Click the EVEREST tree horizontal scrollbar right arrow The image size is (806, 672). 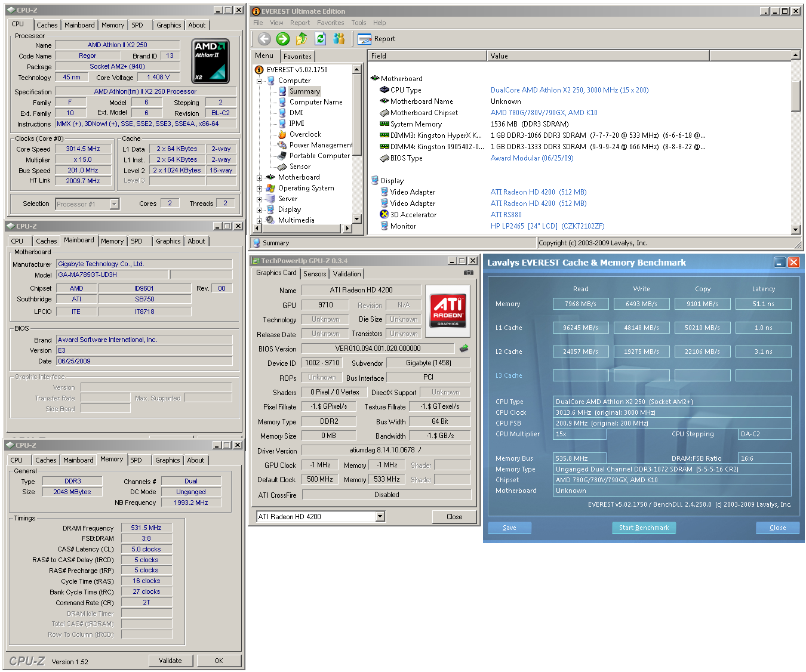(x=348, y=228)
